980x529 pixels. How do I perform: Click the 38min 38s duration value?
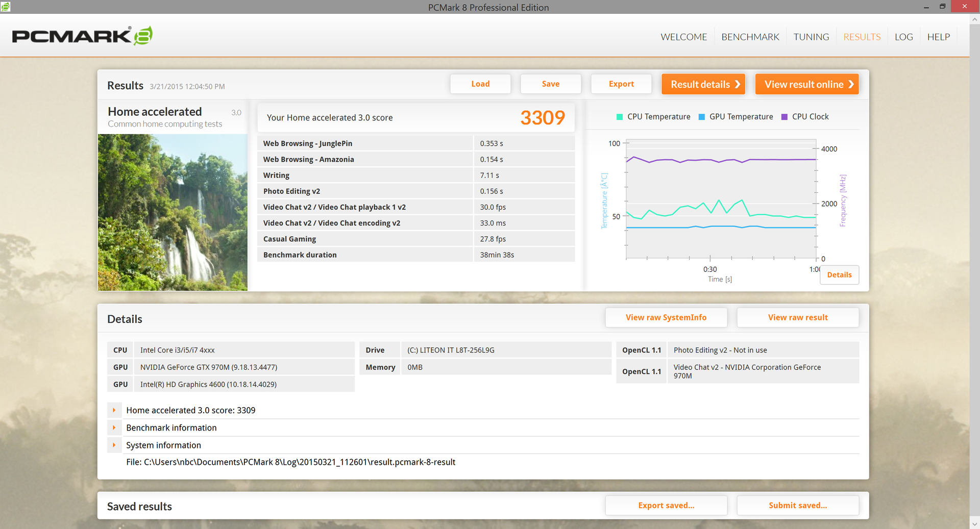tap(497, 255)
